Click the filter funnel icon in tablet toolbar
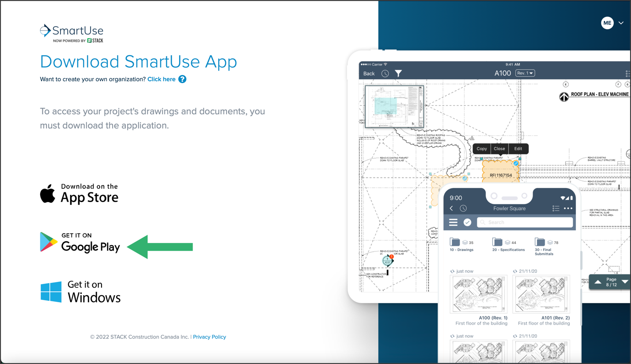This screenshot has width=631, height=364. pos(398,74)
